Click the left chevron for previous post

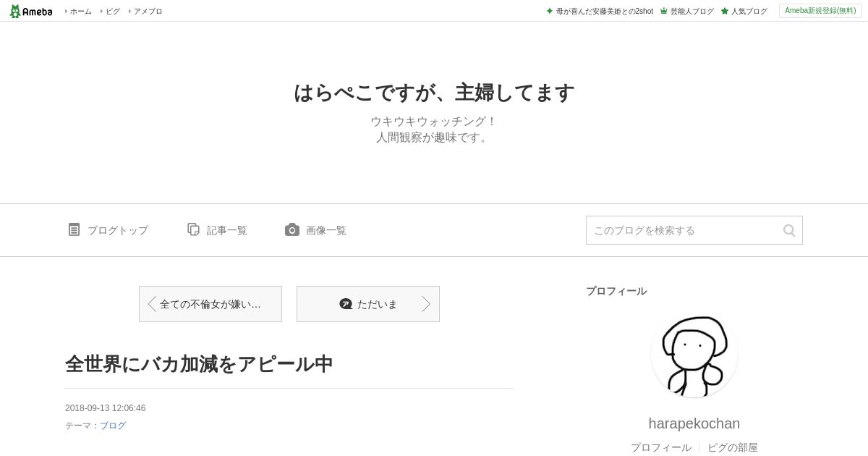tap(152, 304)
